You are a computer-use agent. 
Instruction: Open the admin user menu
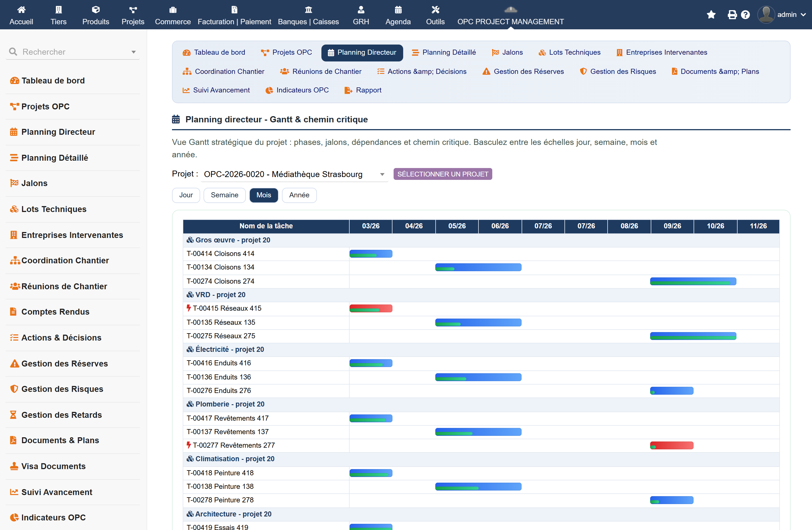tap(782, 15)
